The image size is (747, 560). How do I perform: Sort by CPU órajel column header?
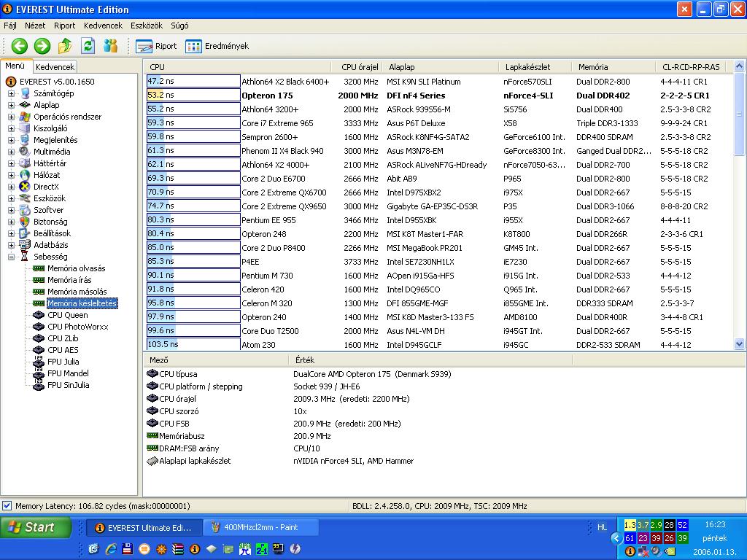tap(358, 67)
